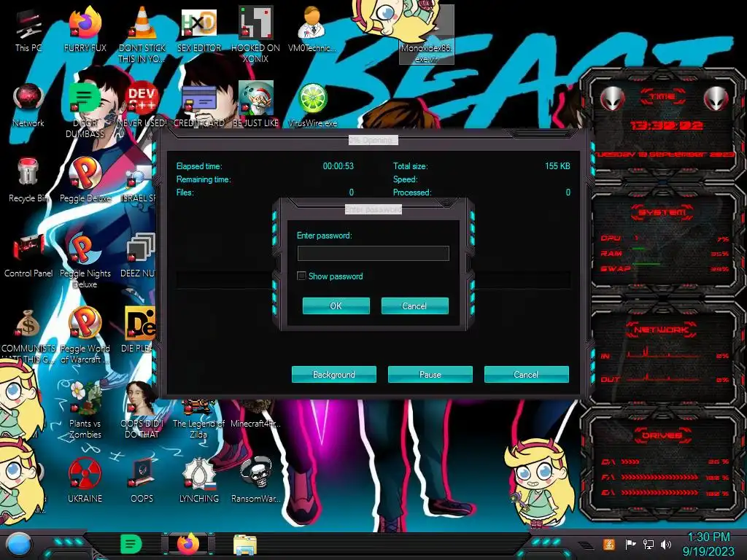Click the orange tray application icon
Image resolution: width=747 pixels, height=560 pixels.
click(609, 544)
